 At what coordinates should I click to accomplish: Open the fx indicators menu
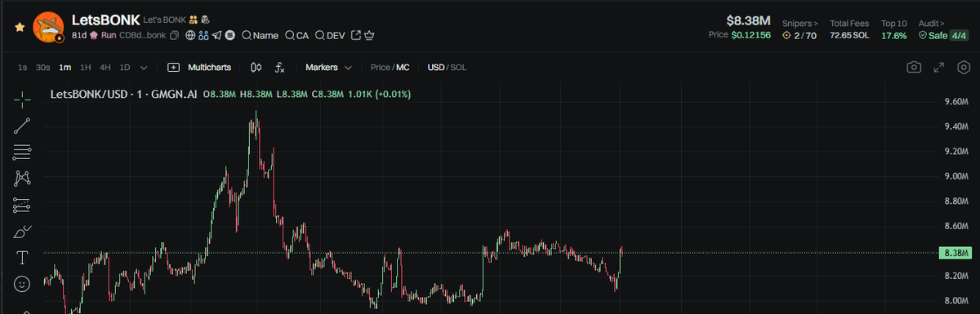point(279,67)
